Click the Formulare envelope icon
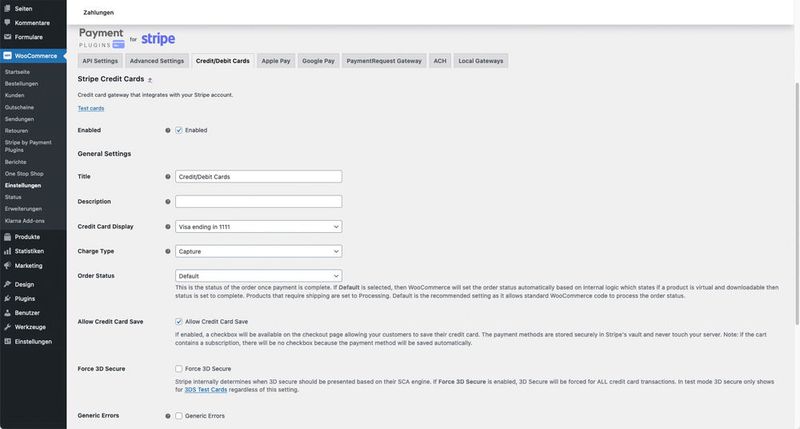Image resolution: width=800 pixels, height=429 pixels. pos(7,37)
